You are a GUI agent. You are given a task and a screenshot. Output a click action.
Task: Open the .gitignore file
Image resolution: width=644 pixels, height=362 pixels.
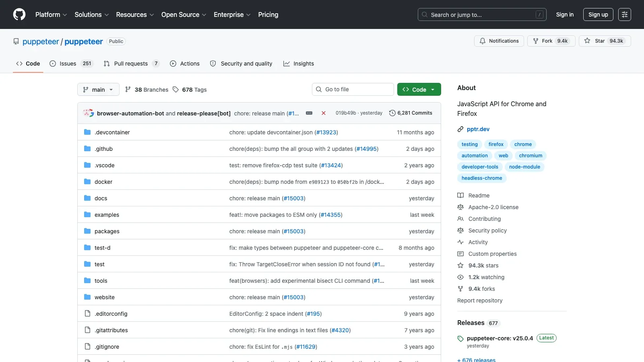[107, 347]
